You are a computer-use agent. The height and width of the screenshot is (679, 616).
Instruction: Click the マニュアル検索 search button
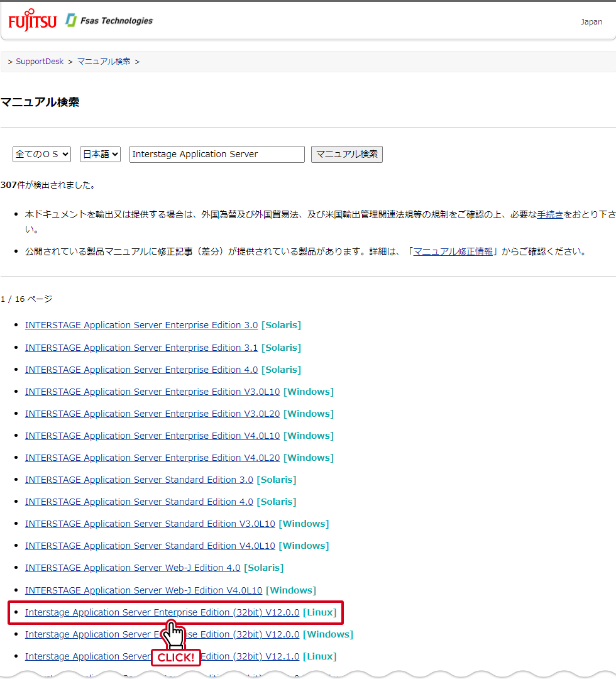347,154
